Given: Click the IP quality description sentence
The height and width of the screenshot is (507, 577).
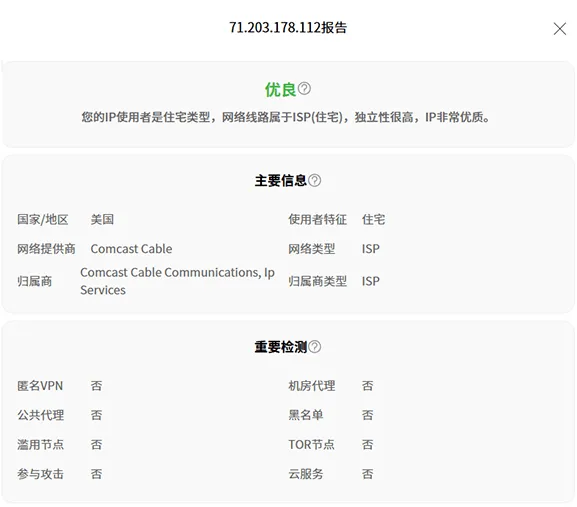Looking at the screenshot, I should tap(286, 117).
